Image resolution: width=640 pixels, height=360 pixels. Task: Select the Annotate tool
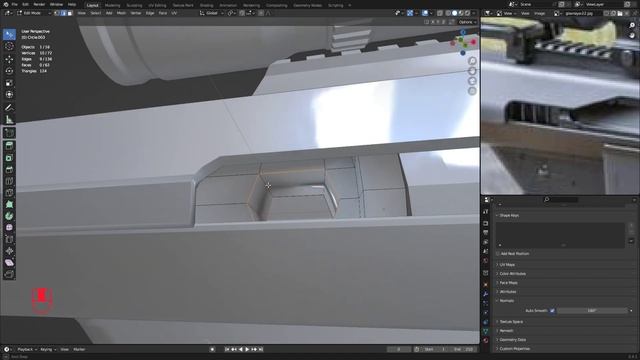point(9,108)
